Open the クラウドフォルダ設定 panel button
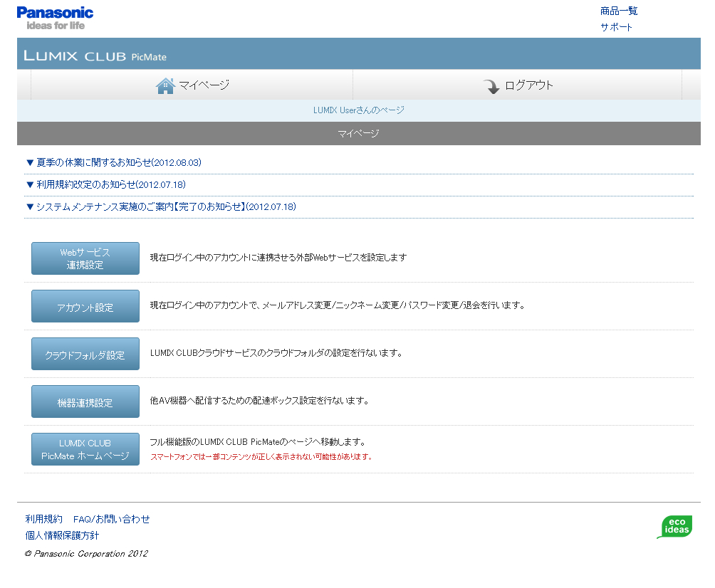 click(x=85, y=353)
